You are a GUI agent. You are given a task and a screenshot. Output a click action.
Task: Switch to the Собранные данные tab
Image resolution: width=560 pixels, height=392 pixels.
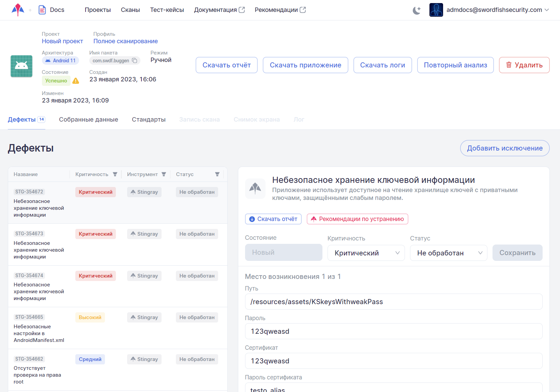tap(88, 120)
